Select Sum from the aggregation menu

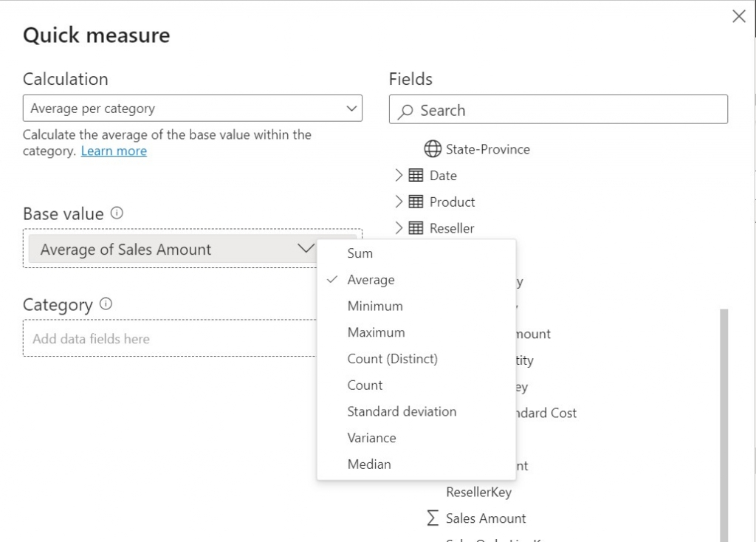click(x=360, y=253)
